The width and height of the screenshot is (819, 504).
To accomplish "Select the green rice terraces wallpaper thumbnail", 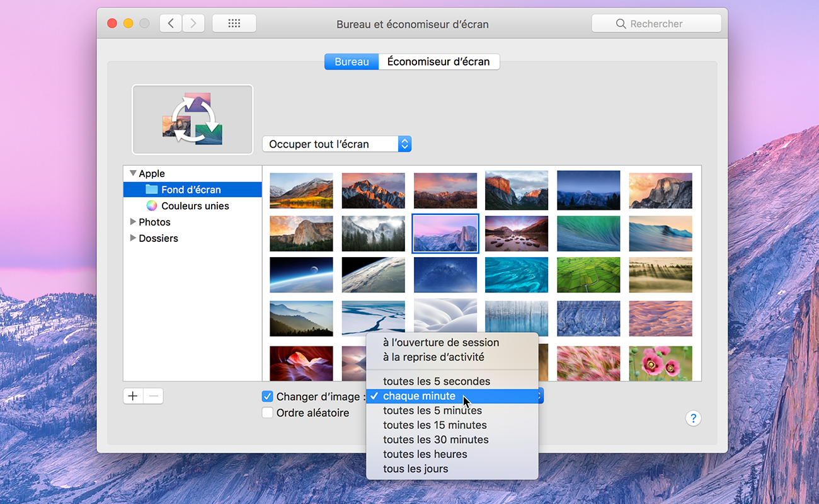I will tap(588, 275).
